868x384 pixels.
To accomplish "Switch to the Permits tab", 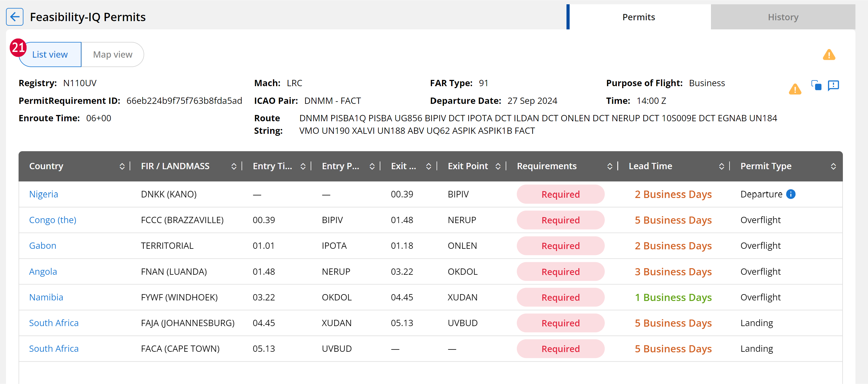I will [638, 17].
